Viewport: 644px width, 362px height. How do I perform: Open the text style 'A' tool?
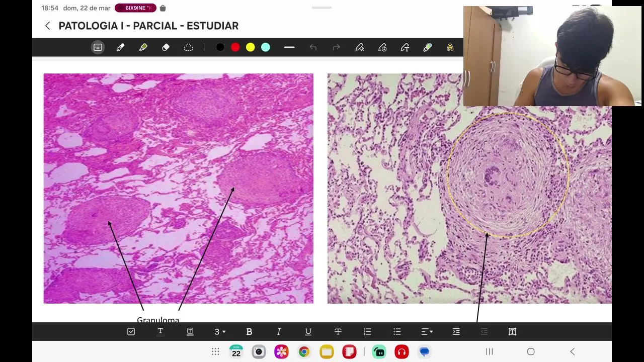(x=450, y=47)
